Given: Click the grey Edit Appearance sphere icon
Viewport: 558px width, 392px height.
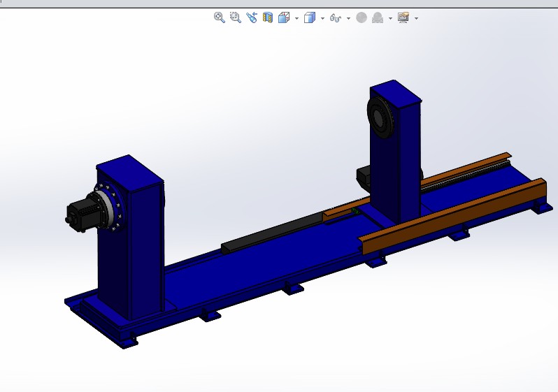Looking at the screenshot, I should coord(362,17).
